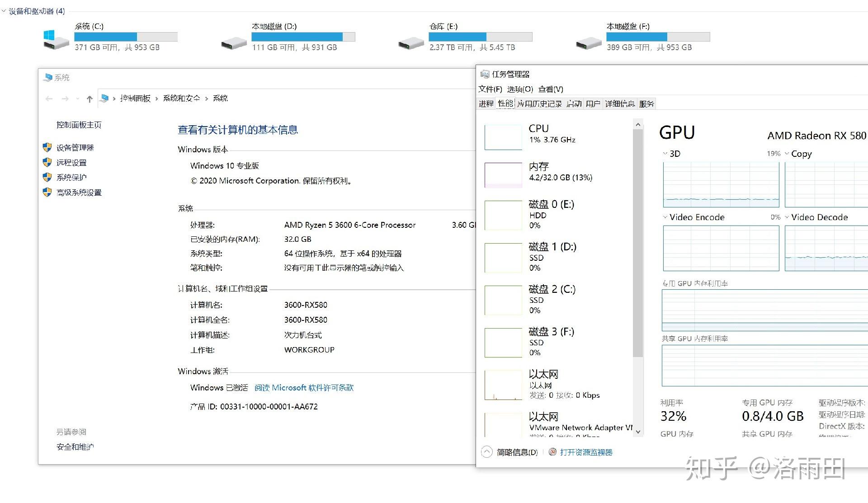Viewport: 868px width, 503px height.
Task: Click the computer icon in address bar
Action: (x=104, y=98)
